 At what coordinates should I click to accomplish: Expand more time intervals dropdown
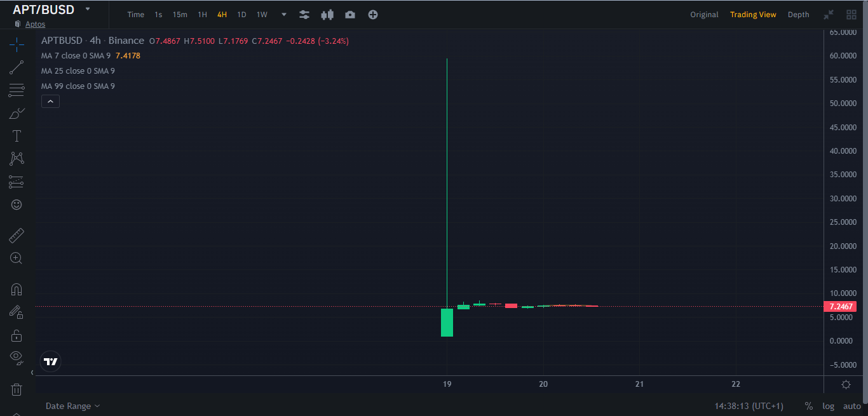284,15
